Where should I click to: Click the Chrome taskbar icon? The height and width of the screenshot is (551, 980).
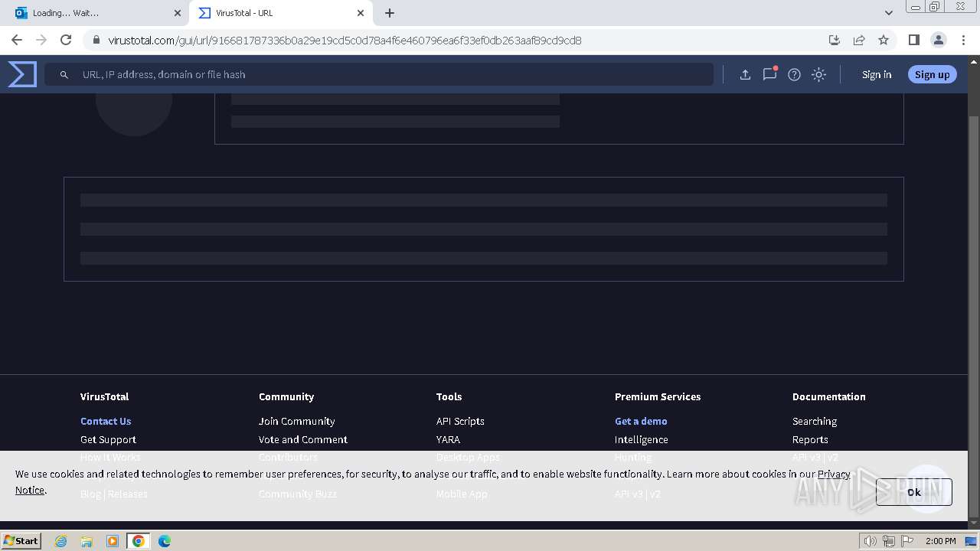tap(139, 541)
